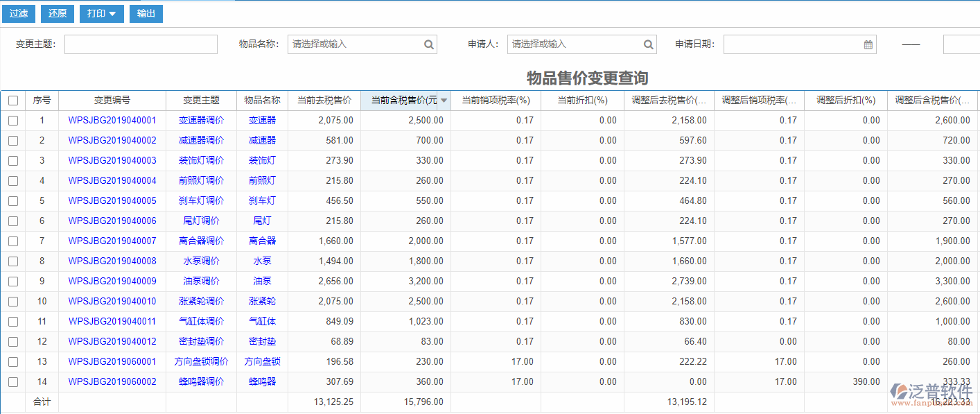Open the 打印 dropdown menu
Viewport: 980px width, 414px height.
(101, 13)
